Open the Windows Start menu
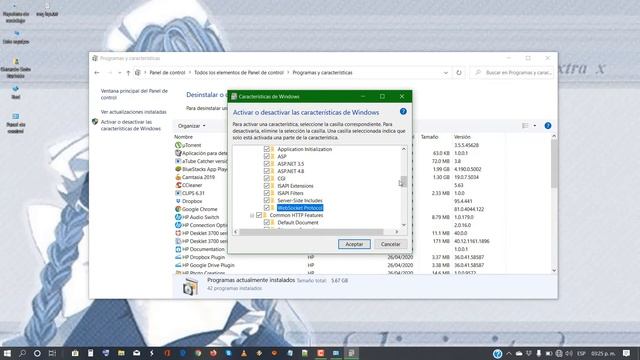640x360 pixels. [7, 353]
